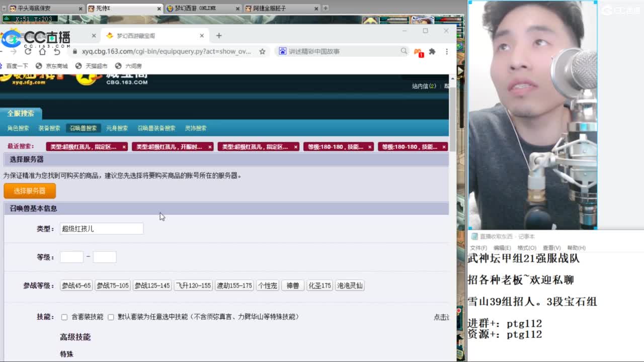Click the magnifier icon in the search box
The height and width of the screenshot is (362, 644).
point(404,51)
